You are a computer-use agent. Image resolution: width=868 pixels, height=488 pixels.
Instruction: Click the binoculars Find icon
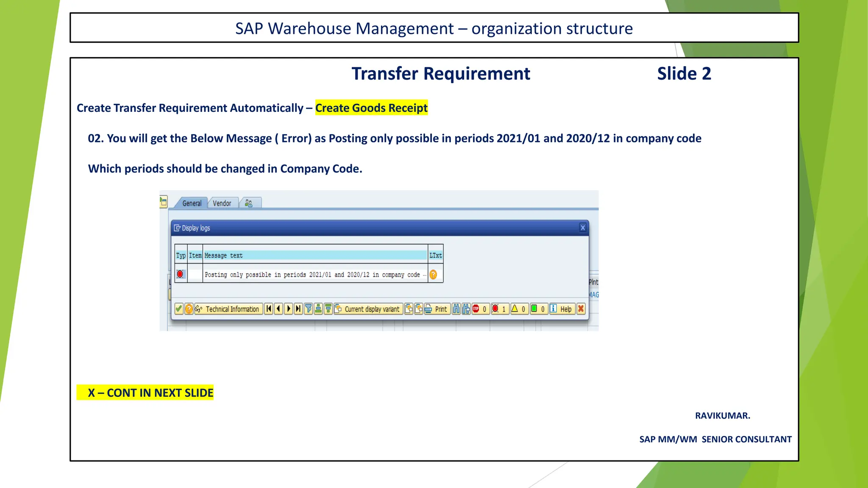tap(456, 309)
